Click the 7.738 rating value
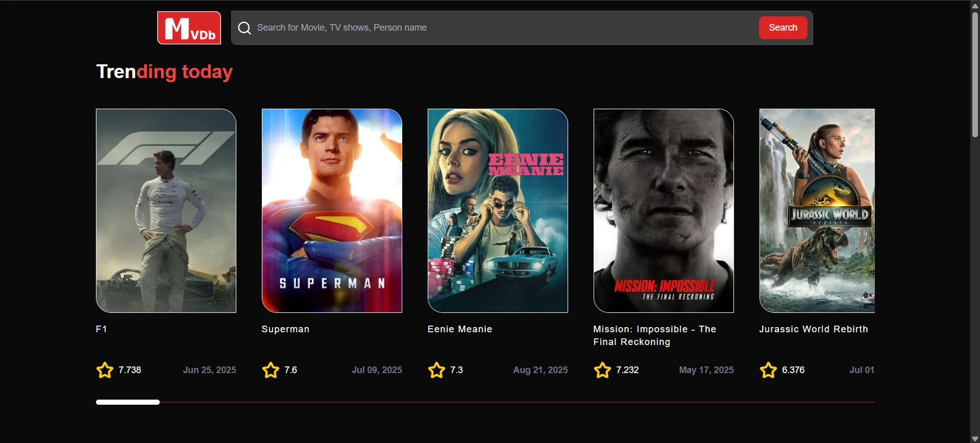Screen dimensions: 980x443 click(x=130, y=370)
